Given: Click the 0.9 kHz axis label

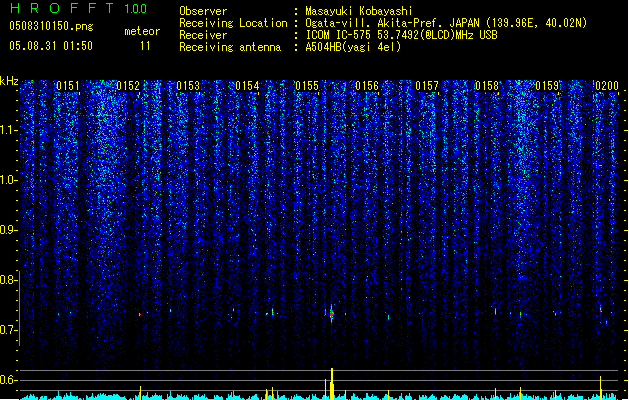Looking at the screenshot, I should point(8,229).
